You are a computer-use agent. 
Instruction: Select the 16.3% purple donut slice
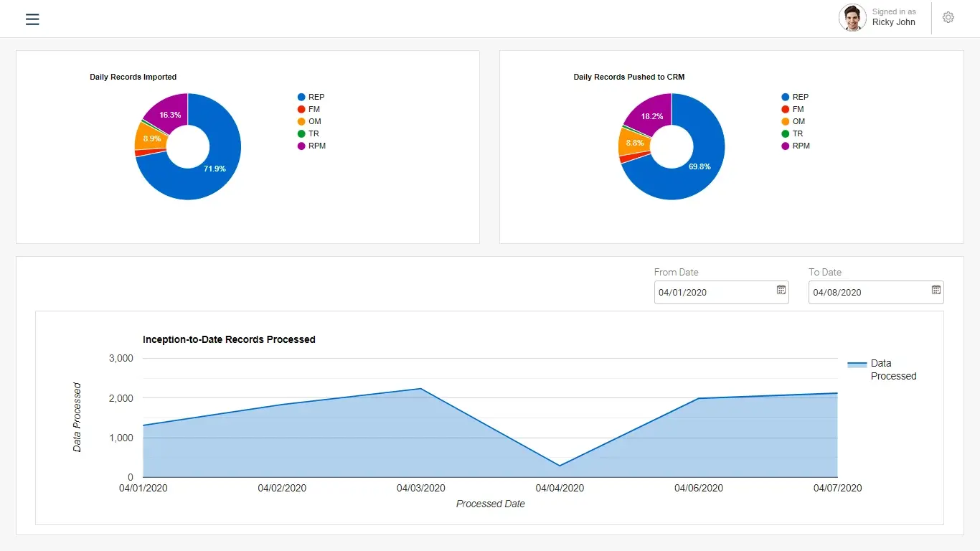170,115
